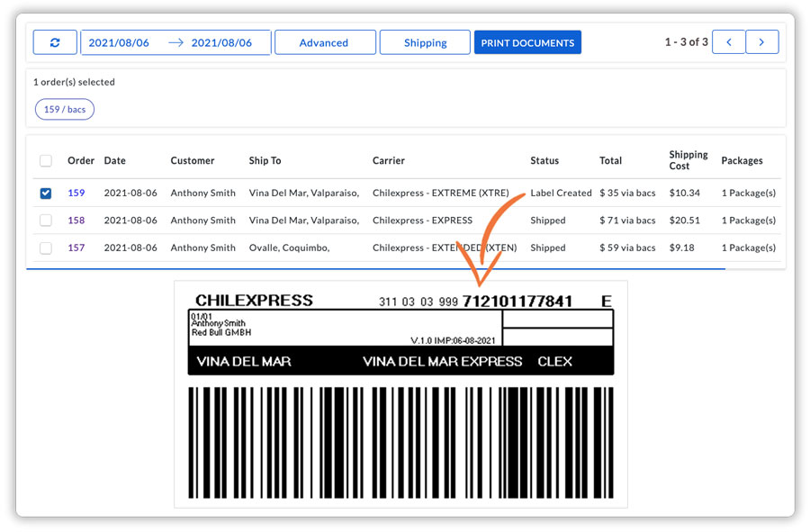Screen dimensions: 810x532
Task: Click Anthony Smith customer in order 159 row
Action: pyautogui.click(x=203, y=193)
